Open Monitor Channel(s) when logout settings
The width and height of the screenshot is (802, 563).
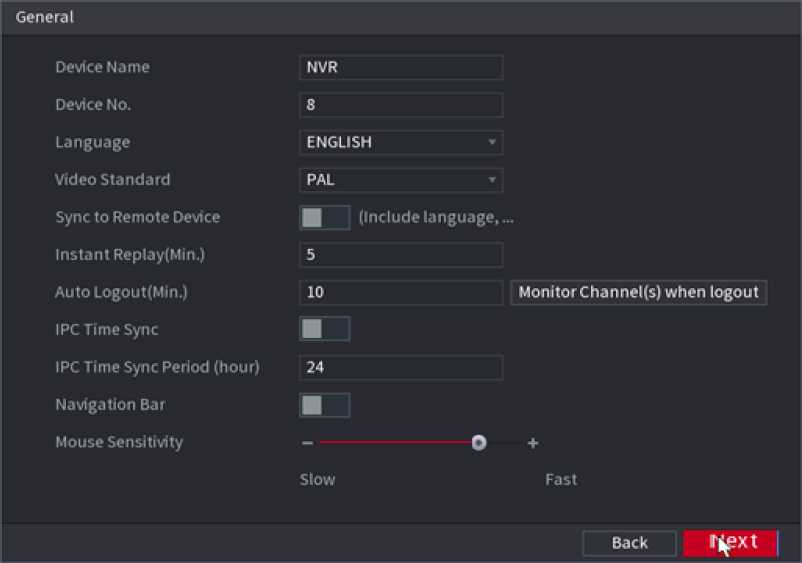(638, 293)
